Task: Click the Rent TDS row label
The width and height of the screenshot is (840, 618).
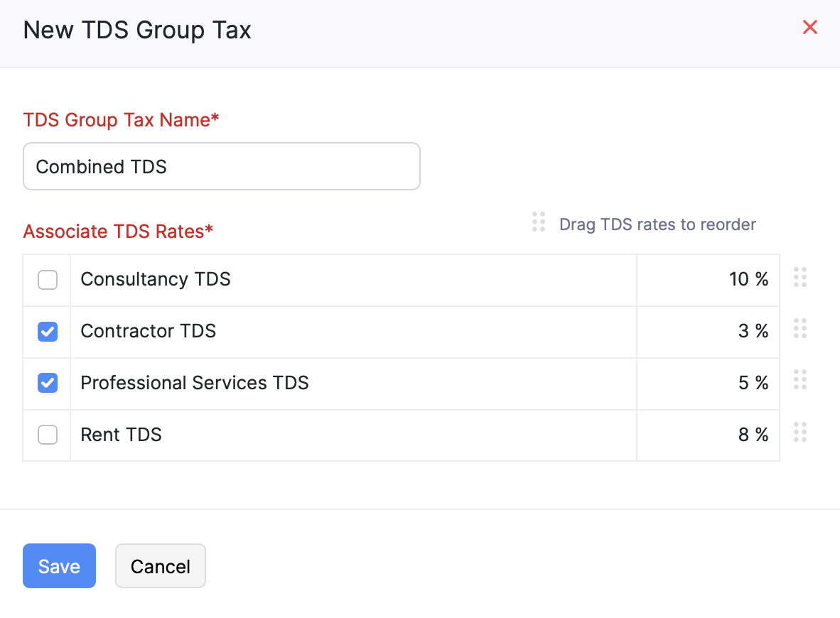Action: point(121,434)
